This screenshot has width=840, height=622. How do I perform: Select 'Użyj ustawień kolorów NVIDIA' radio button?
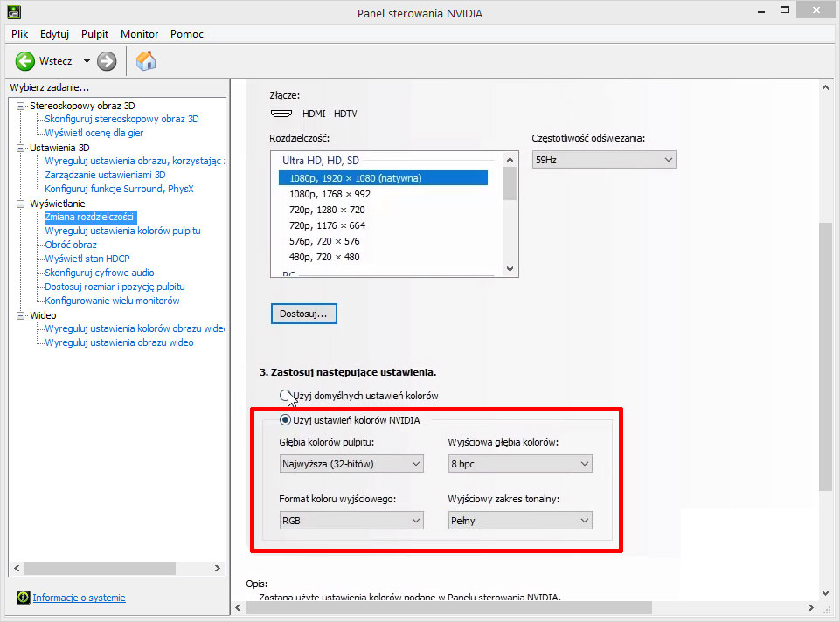tap(285, 420)
